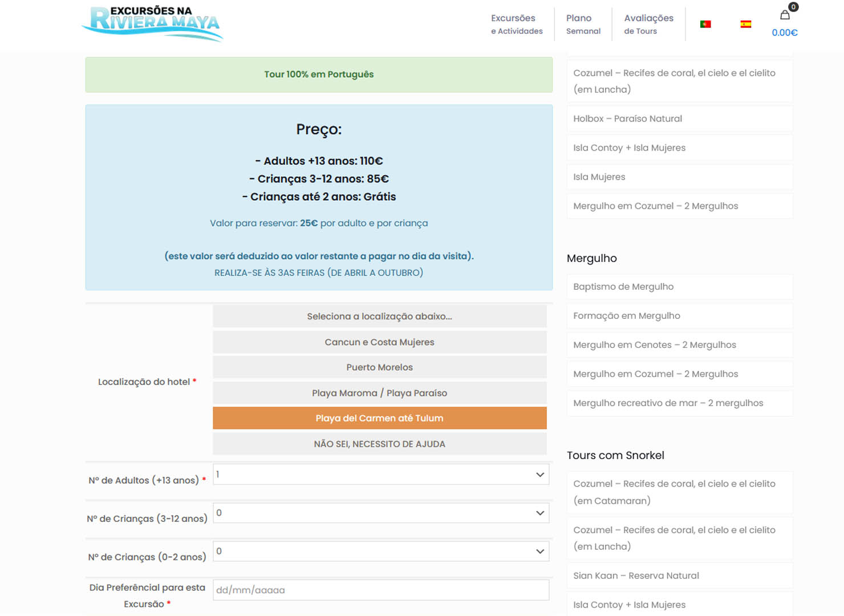The height and width of the screenshot is (616, 844).
Task: Select Cancun e Costa Mujeres hotel location
Action: pos(379,342)
